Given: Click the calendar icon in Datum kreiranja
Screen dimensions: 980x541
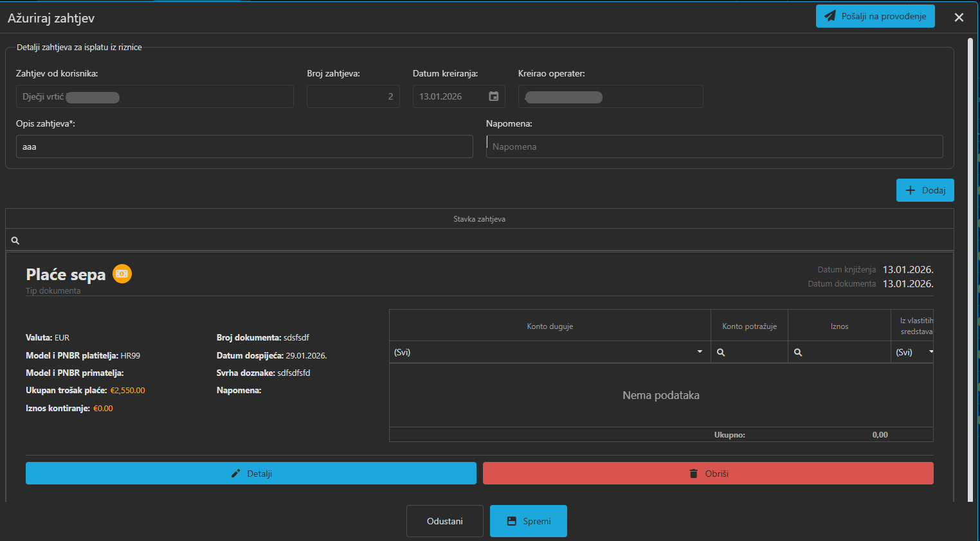Looking at the screenshot, I should (x=493, y=96).
